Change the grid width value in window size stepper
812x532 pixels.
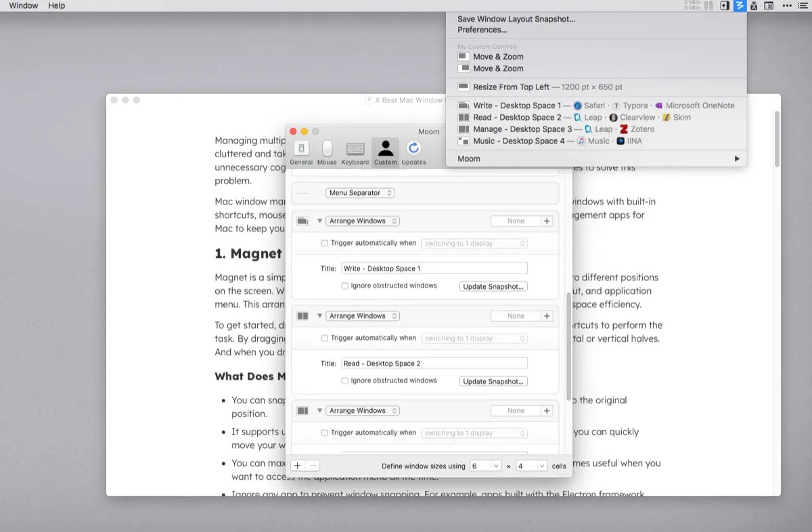tap(485, 466)
